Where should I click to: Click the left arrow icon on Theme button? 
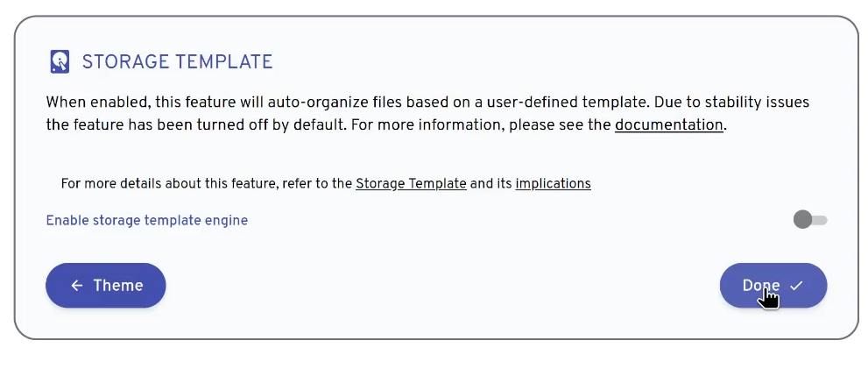point(77,285)
